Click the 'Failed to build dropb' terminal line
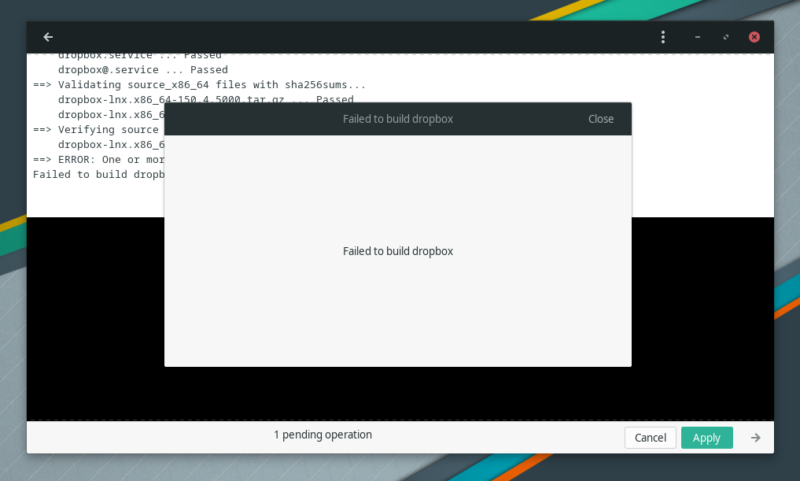The height and width of the screenshot is (481, 800). [x=98, y=174]
